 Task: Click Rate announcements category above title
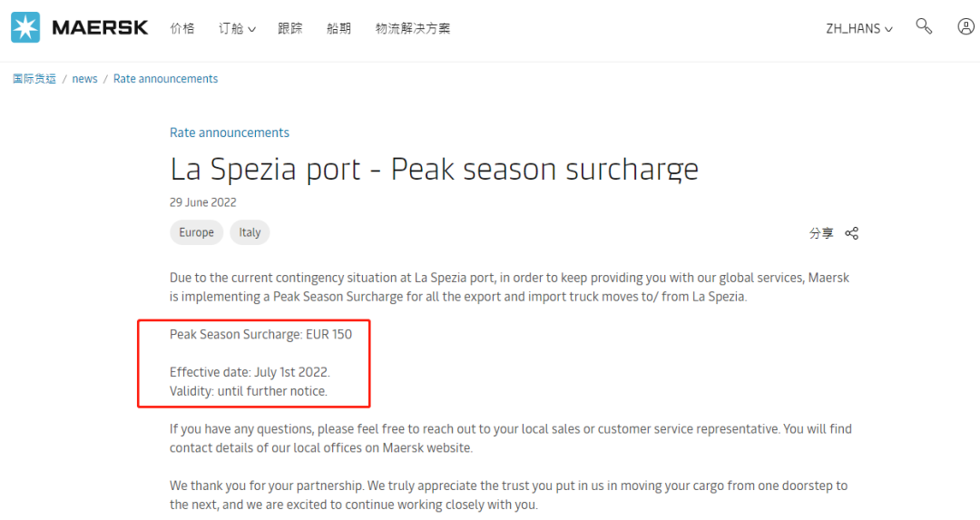click(x=230, y=132)
